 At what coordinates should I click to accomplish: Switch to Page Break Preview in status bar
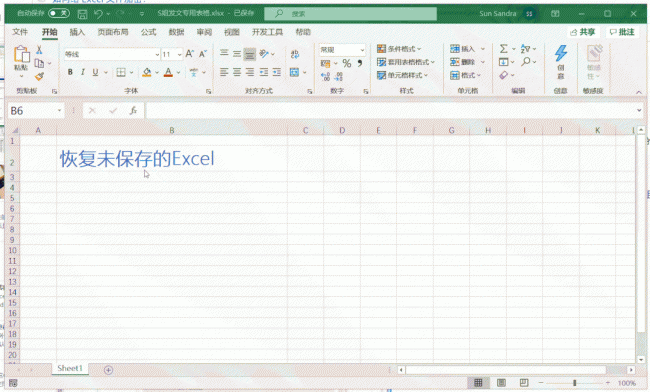coord(524,382)
